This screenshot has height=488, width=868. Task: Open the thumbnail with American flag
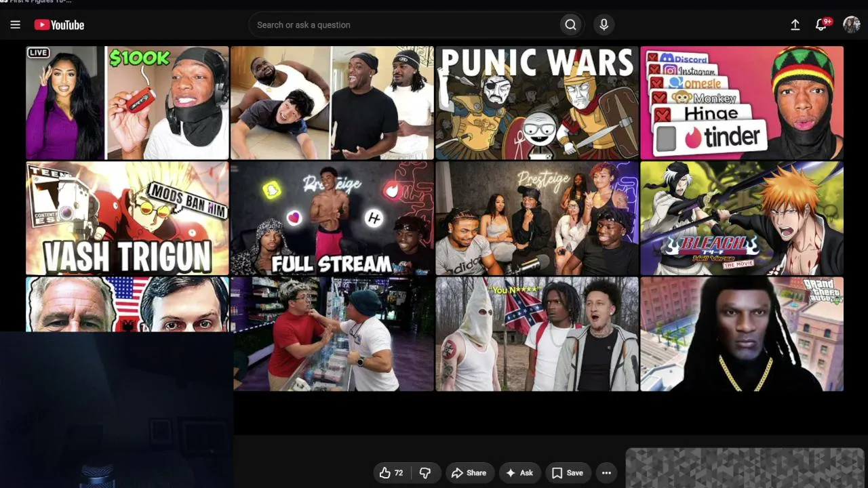coord(127,304)
